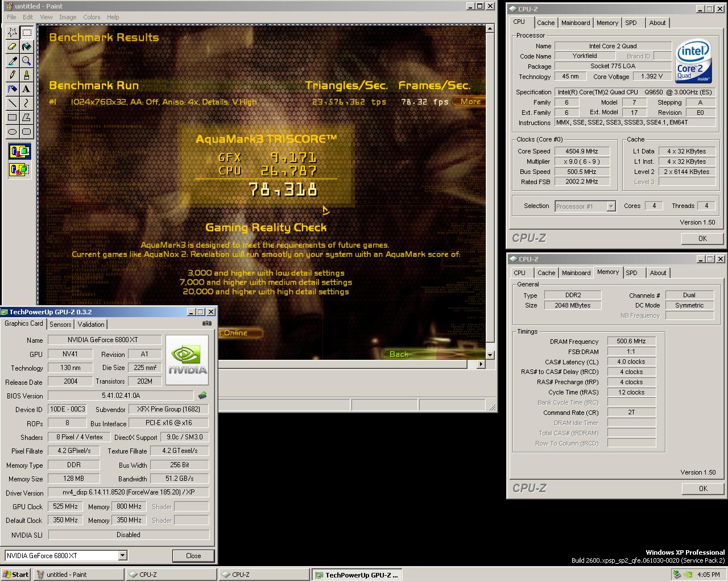Enable opaque selection mode in Paint toolbox
Image resolution: width=728 pixels, height=582 pixels.
(19, 152)
